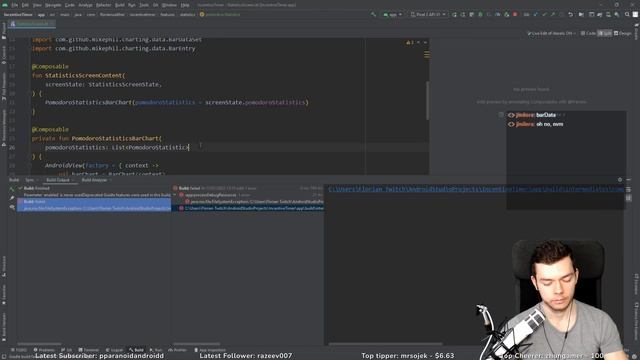Switch editor to Split view mode
Screen dimensions: 640x360
(x=604, y=33)
